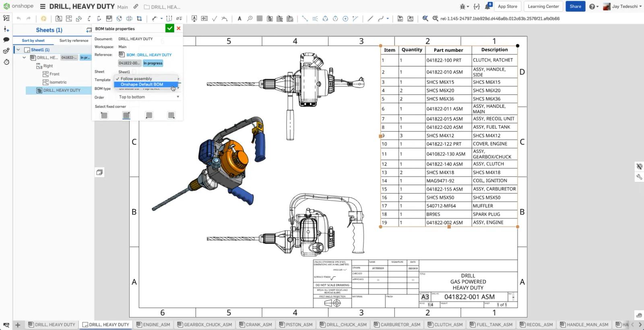
Task: Click the text annotation tool 'A'
Action: [x=239, y=19]
